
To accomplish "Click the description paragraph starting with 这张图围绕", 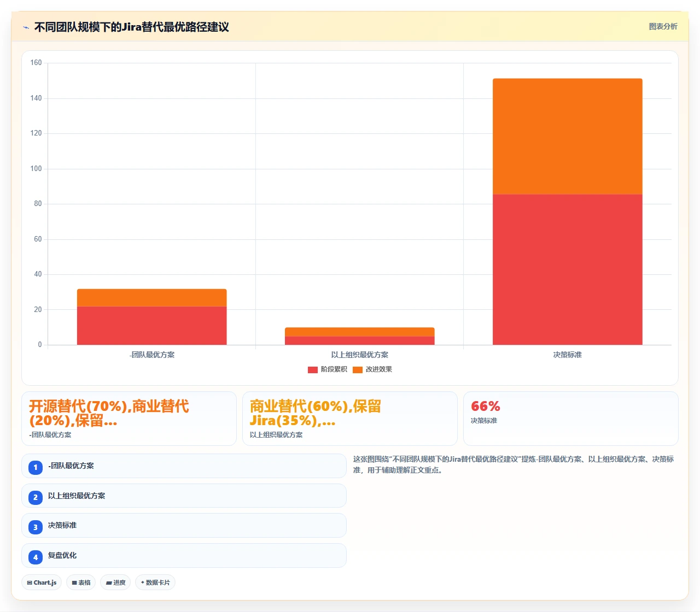I will pyautogui.click(x=514, y=464).
